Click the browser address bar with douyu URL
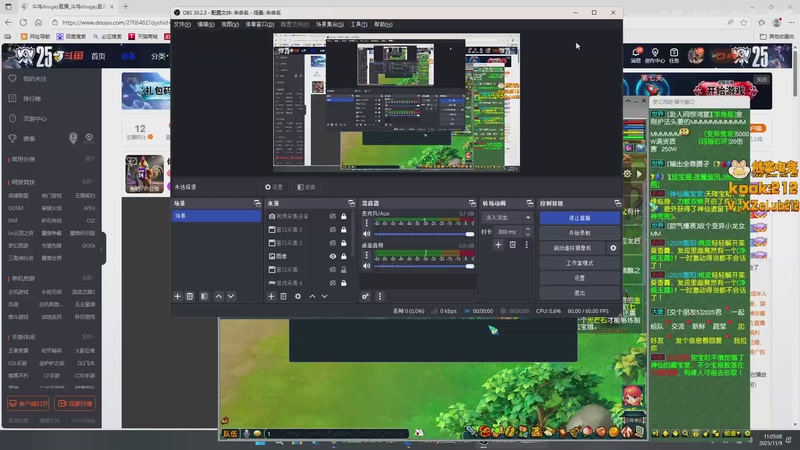800x450 pixels. (x=114, y=22)
